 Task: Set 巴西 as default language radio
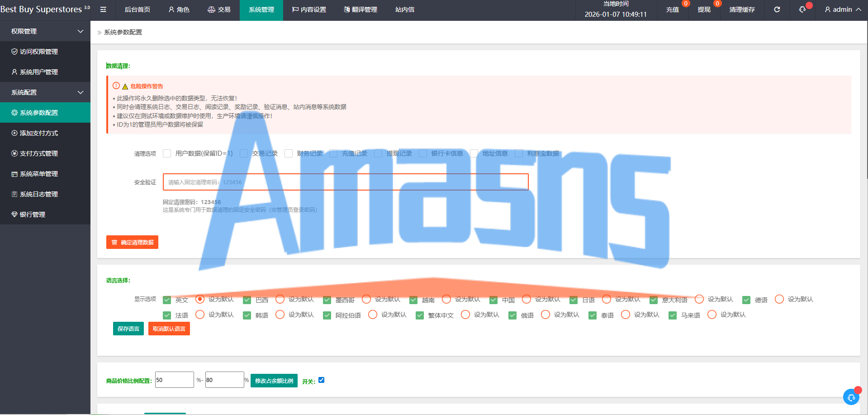click(x=280, y=299)
